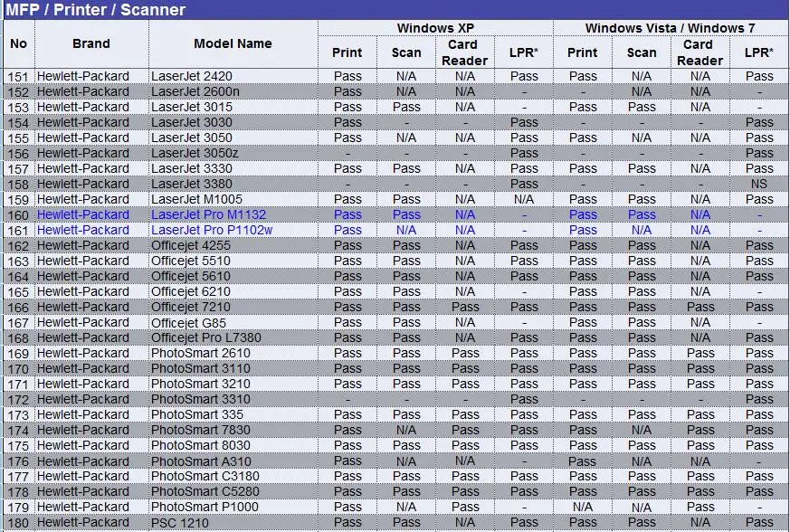Click Card Reader header under Windows XP
Viewport: 790px width, 532px height.
(464, 52)
